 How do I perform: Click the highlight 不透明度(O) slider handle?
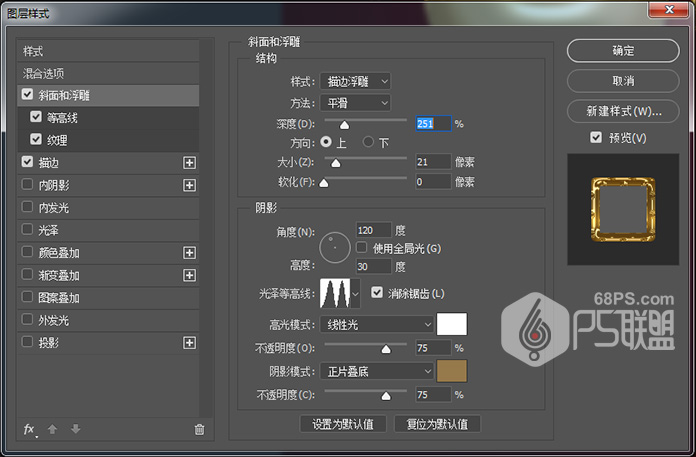(386, 349)
